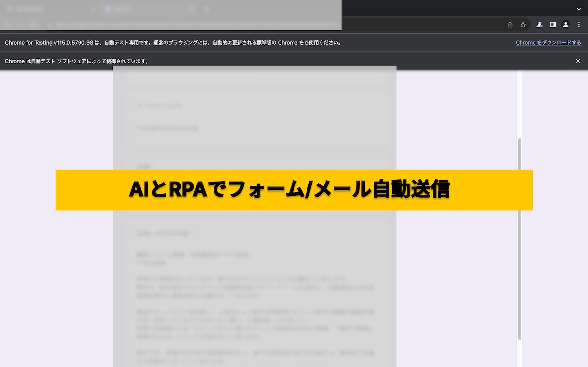
Task: Click the page's vertical scrollbar thumb
Action: click(x=520, y=239)
